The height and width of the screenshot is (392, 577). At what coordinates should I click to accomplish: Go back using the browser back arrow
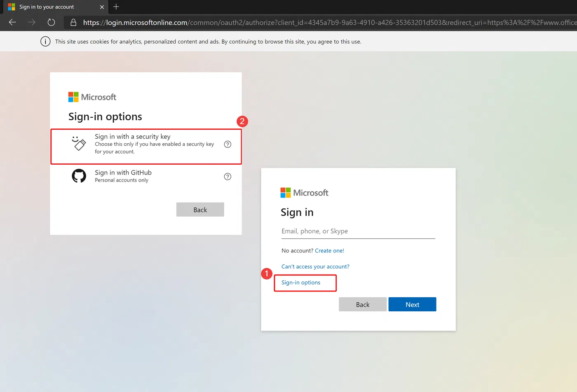[12, 22]
